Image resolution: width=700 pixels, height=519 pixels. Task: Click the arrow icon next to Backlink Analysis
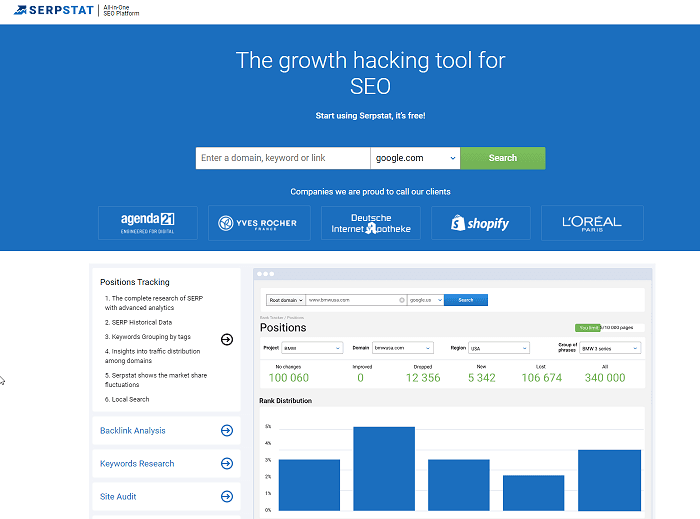(227, 431)
